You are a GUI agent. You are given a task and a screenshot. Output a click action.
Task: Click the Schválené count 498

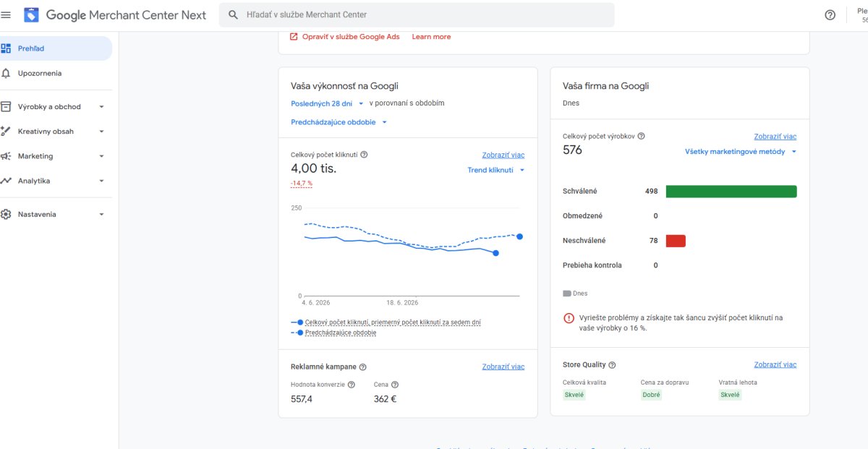tap(652, 192)
